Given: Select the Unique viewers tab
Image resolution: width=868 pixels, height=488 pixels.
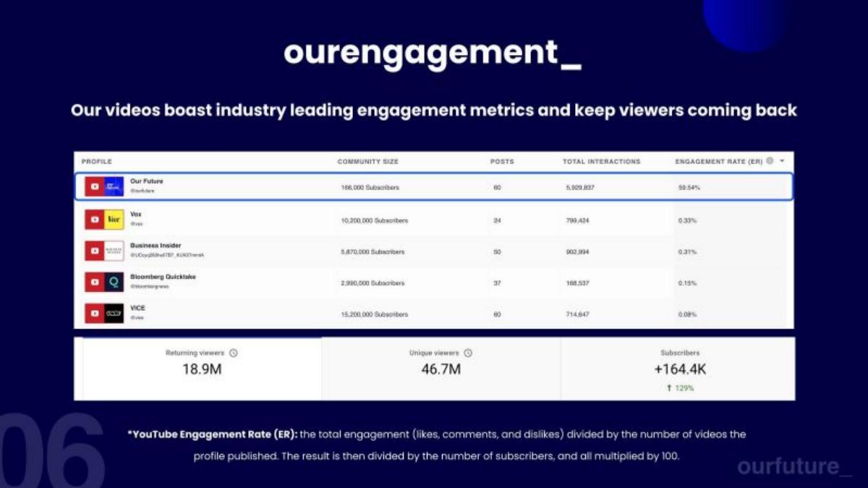Looking at the screenshot, I should [441, 369].
